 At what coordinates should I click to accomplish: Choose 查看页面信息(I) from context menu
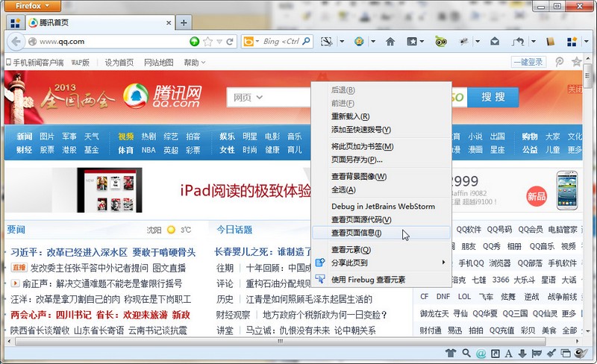pyautogui.click(x=381, y=233)
